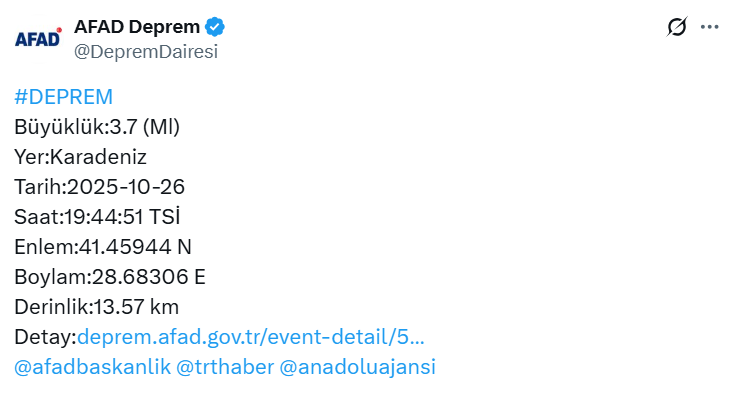Open the @anadoluajansi mention
The image size is (738, 400).
click(x=357, y=366)
